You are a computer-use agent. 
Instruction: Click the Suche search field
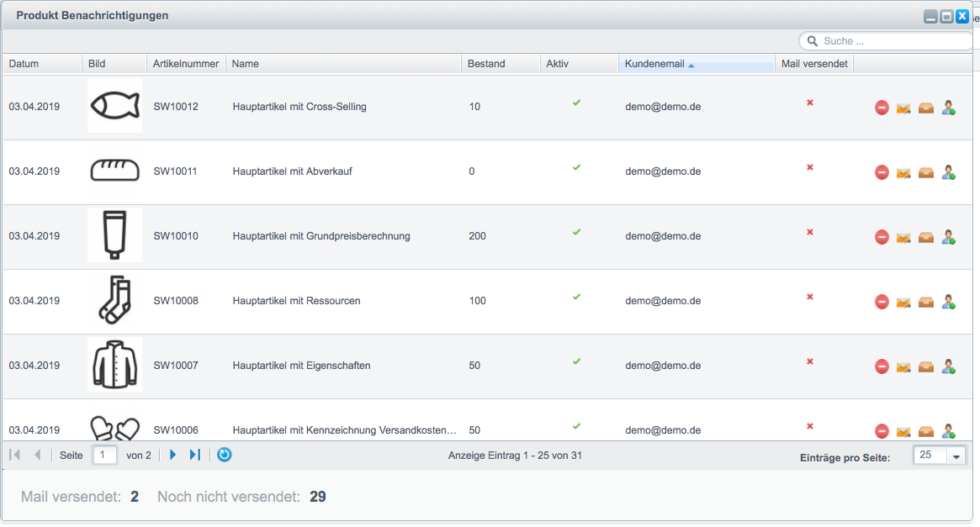pos(885,40)
